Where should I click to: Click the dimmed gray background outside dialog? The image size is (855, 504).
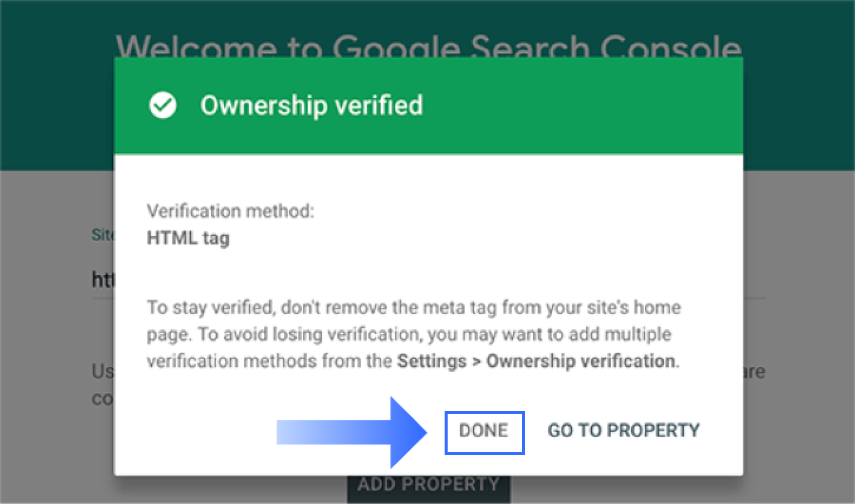point(800,442)
